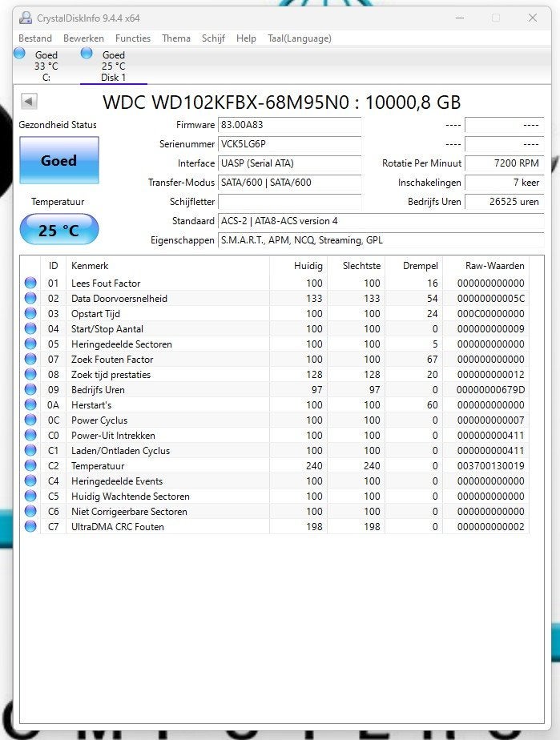
Task: Click the Interface field UASP (Serial ATA)
Action: (x=289, y=163)
